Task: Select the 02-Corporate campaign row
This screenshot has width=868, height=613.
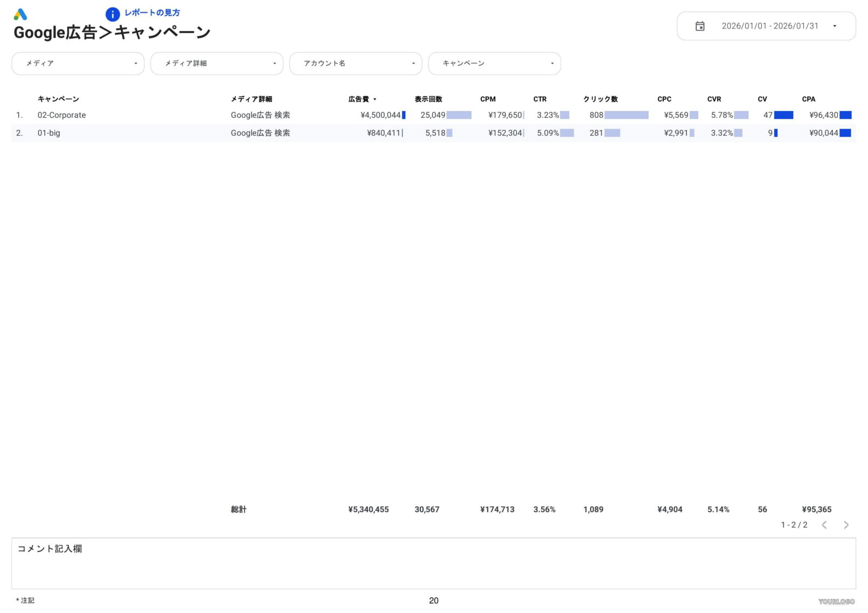Action: [61, 115]
